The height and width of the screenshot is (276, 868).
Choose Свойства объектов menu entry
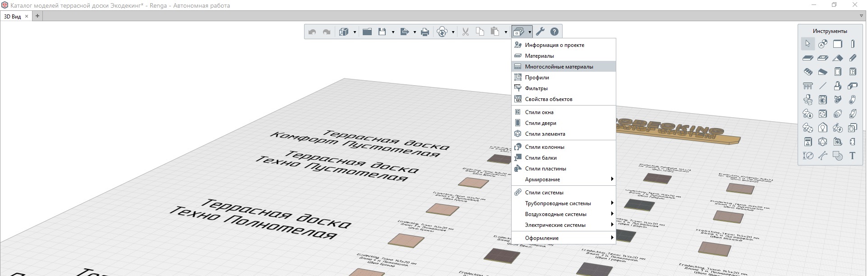(x=564, y=99)
